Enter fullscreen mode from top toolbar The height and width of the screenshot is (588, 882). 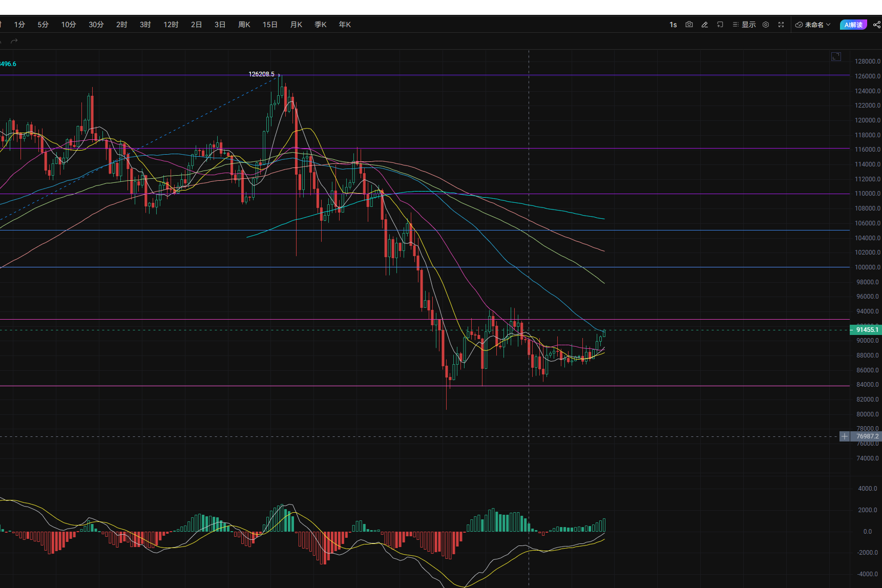(x=781, y=25)
